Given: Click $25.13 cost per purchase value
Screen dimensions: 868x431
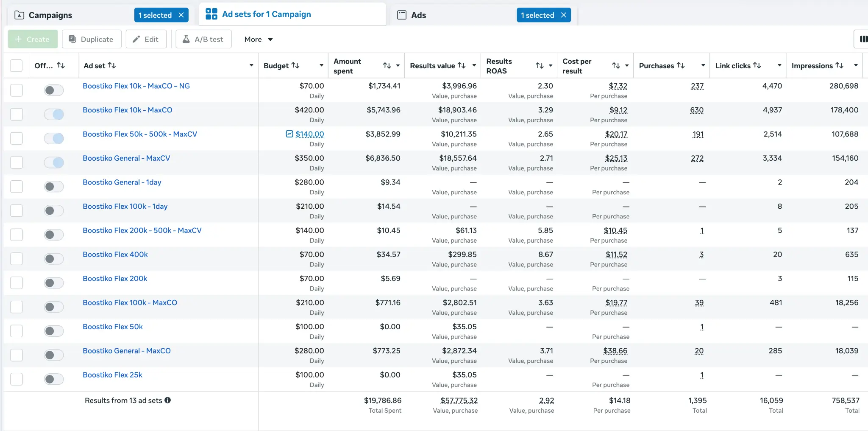Looking at the screenshot, I should click(616, 158).
